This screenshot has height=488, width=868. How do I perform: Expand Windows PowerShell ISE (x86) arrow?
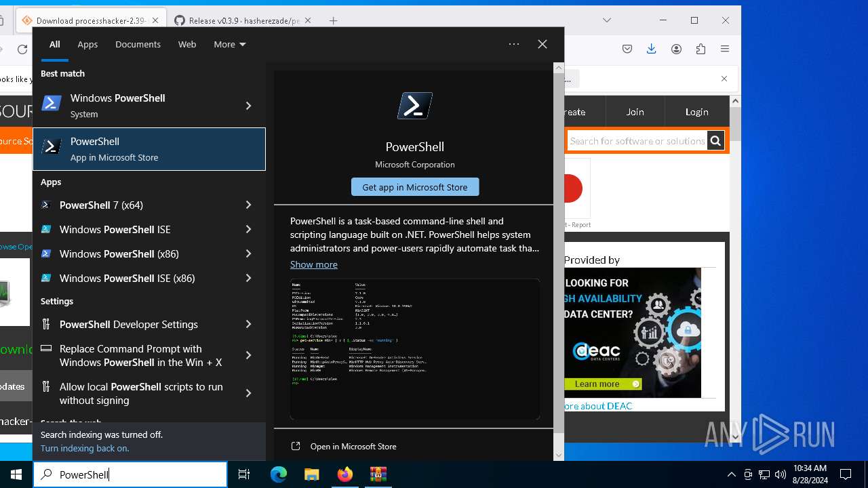[x=248, y=278]
